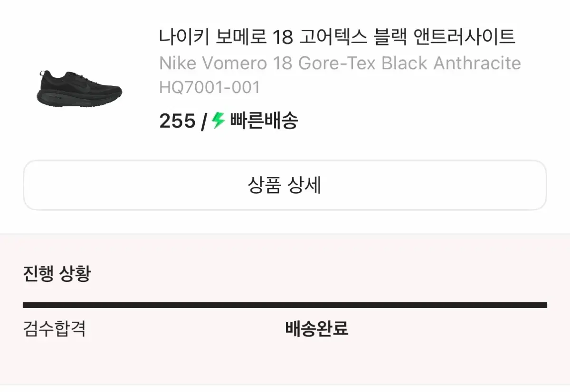Tap the slash separator beside size 255
Image resolution: width=570 pixels, height=392 pixels.
click(204, 121)
